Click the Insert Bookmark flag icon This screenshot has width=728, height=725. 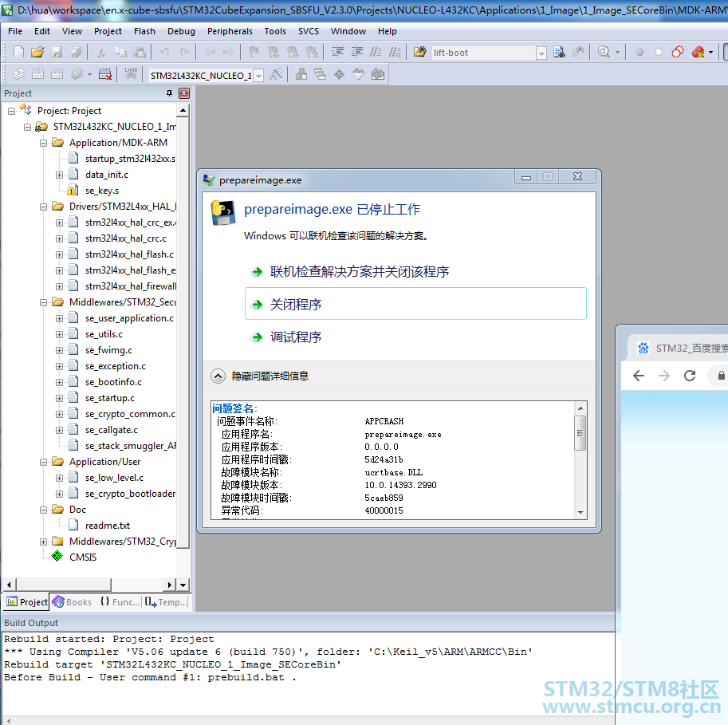(254, 52)
